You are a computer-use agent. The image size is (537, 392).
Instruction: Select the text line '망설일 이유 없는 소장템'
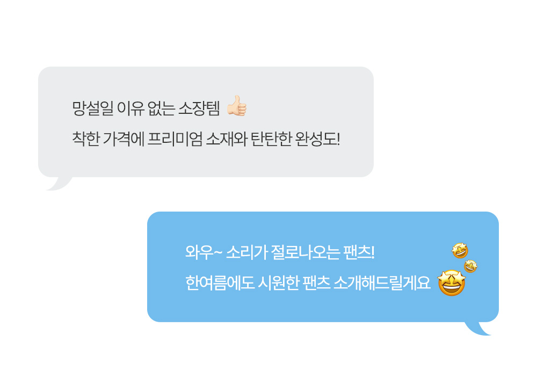pos(146,108)
